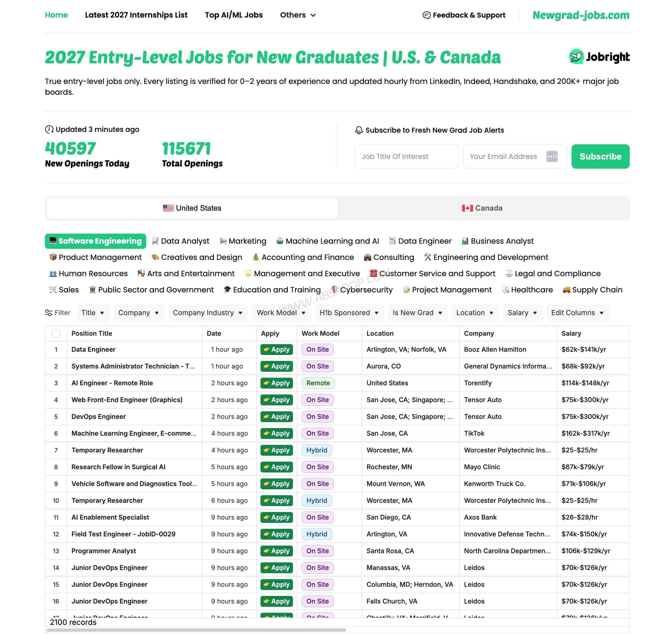The height and width of the screenshot is (639, 672).
Task: Click the updated clock icon
Action: pyautogui.click(x=49, y=129)
